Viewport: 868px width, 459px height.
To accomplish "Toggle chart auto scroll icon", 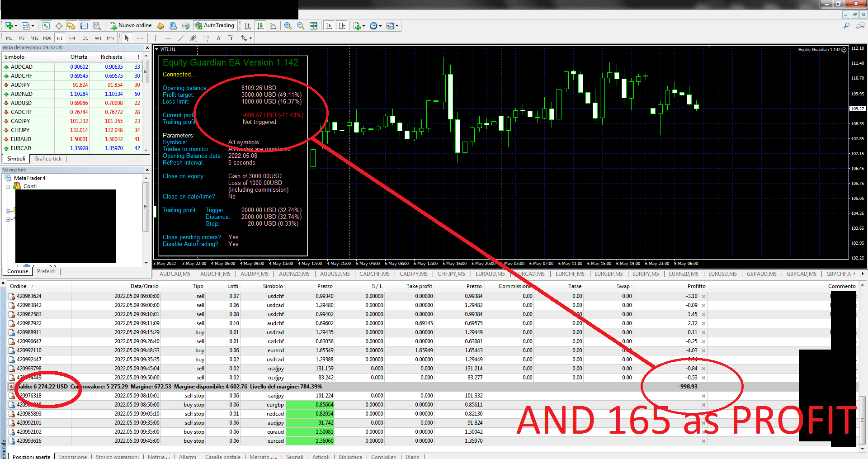I will pyautogui.click(x=329, y=26).
